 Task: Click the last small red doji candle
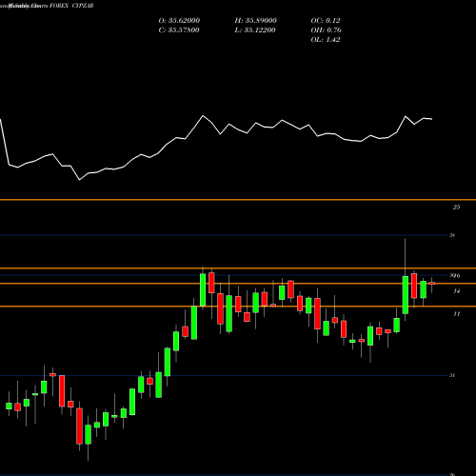point(432,284)
